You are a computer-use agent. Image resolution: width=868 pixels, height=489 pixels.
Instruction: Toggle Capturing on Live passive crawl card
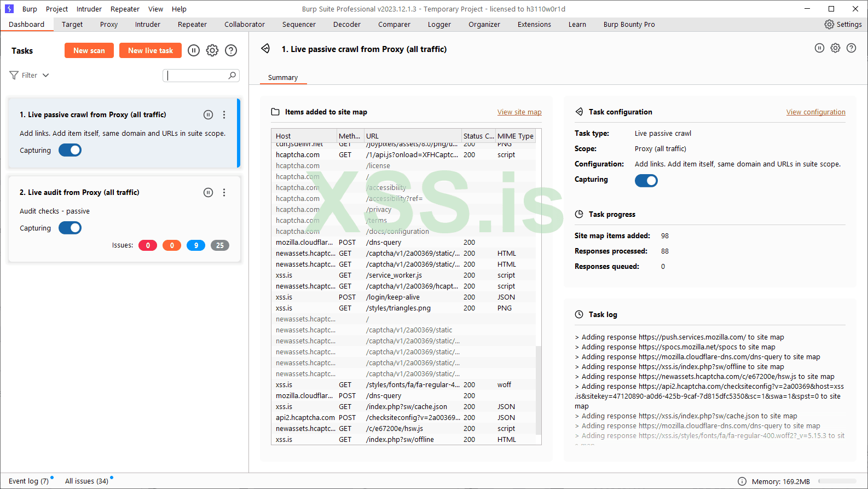[70, 150]
